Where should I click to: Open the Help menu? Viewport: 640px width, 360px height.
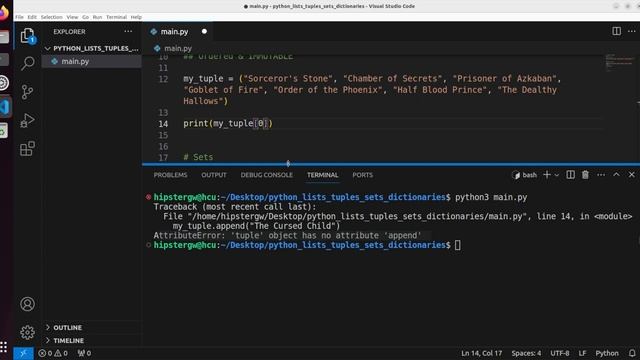click(136, 17)
